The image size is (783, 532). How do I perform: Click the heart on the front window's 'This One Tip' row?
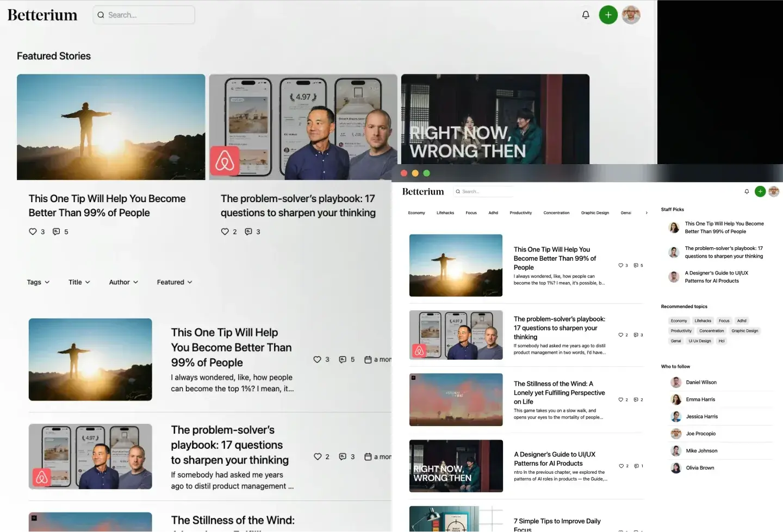click(x=621, y=265)
